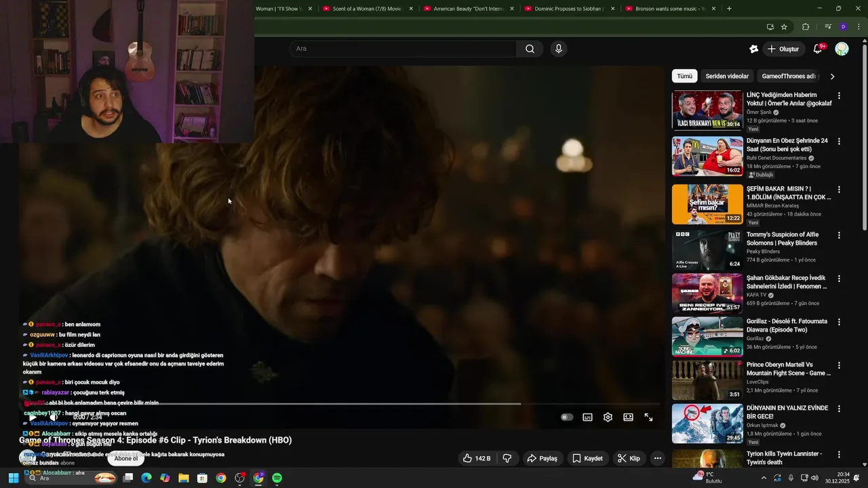
Task: Click the Paylaş share button
Action: [542, 458]
